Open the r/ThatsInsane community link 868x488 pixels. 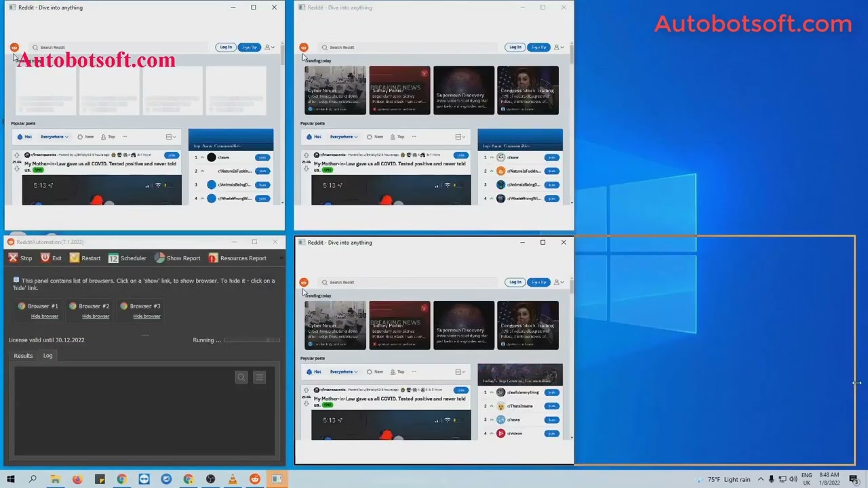point(520,406)
